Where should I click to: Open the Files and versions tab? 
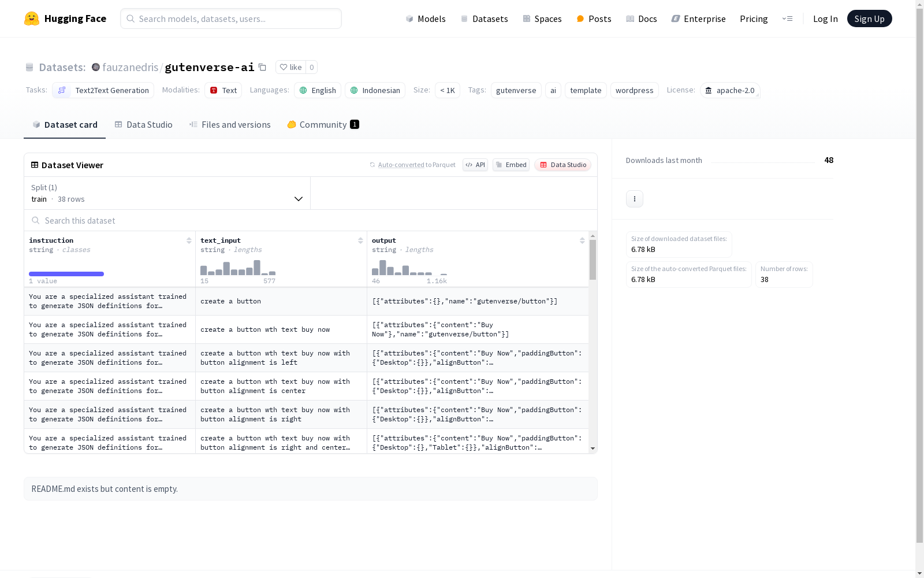[230, 124]
